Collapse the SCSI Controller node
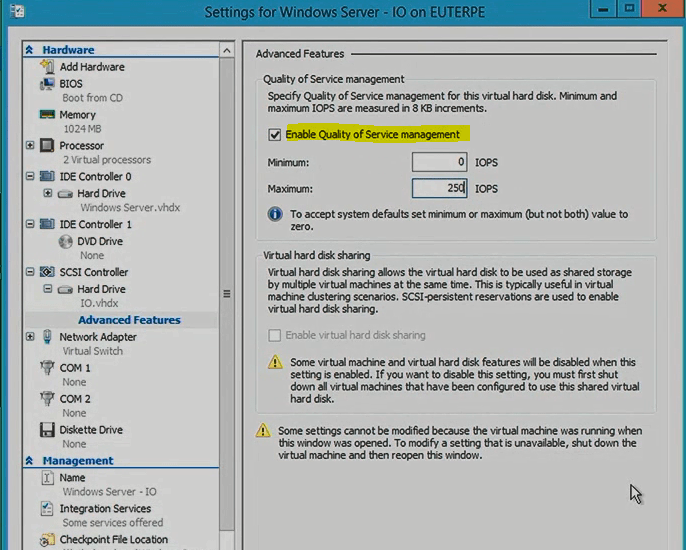The height and width of the screenshot is (550, 686). pos(30,272)
